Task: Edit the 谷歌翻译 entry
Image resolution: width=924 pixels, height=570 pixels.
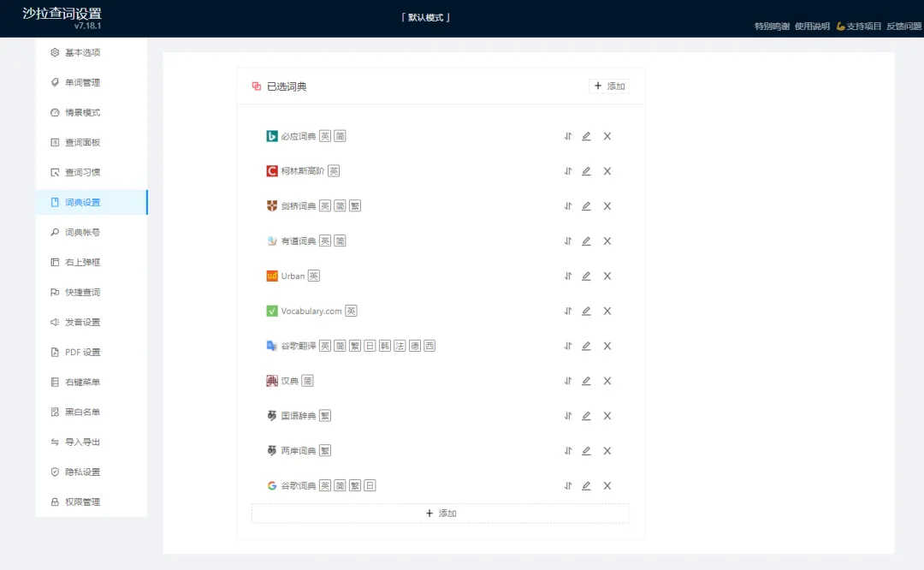Action: [x=586, y=346]
